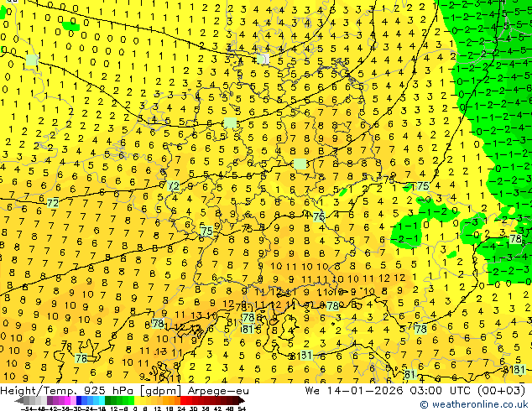Click the "72" contour label near the map center
532x411 pixels.
(x=174, y=186)
